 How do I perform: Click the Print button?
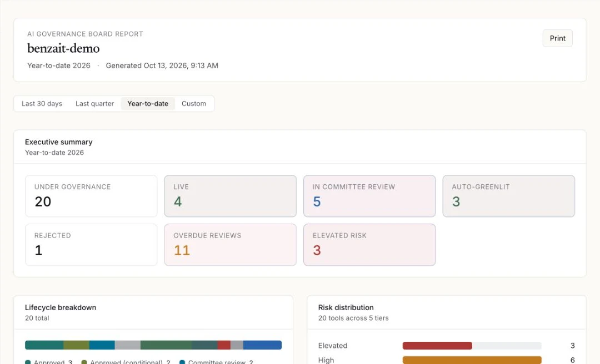(557, 38)
